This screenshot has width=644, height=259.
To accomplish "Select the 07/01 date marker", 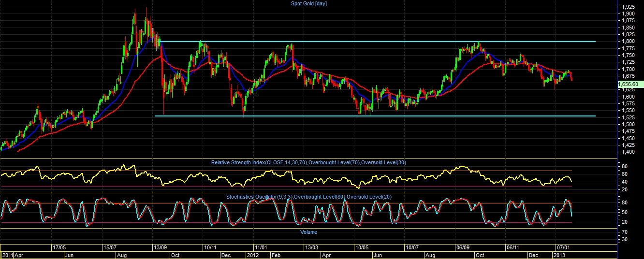I will (x=563, y=247).
